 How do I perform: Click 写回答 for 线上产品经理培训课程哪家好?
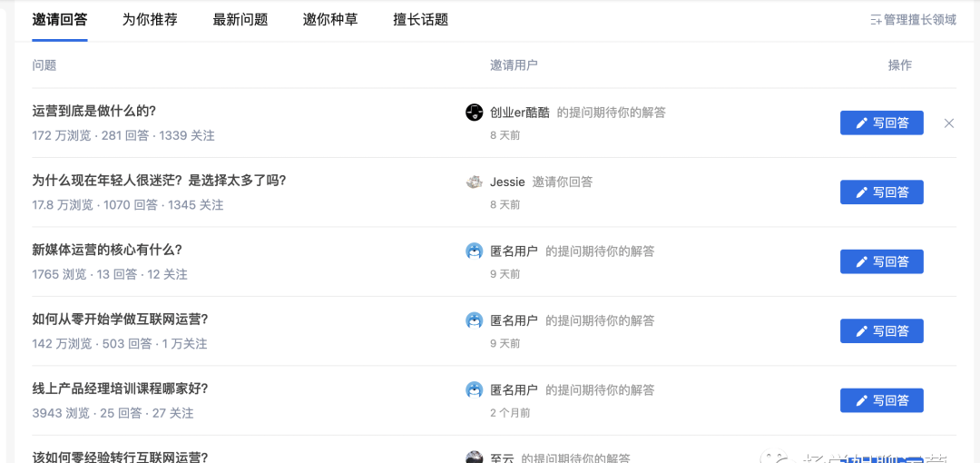point(882,401)
